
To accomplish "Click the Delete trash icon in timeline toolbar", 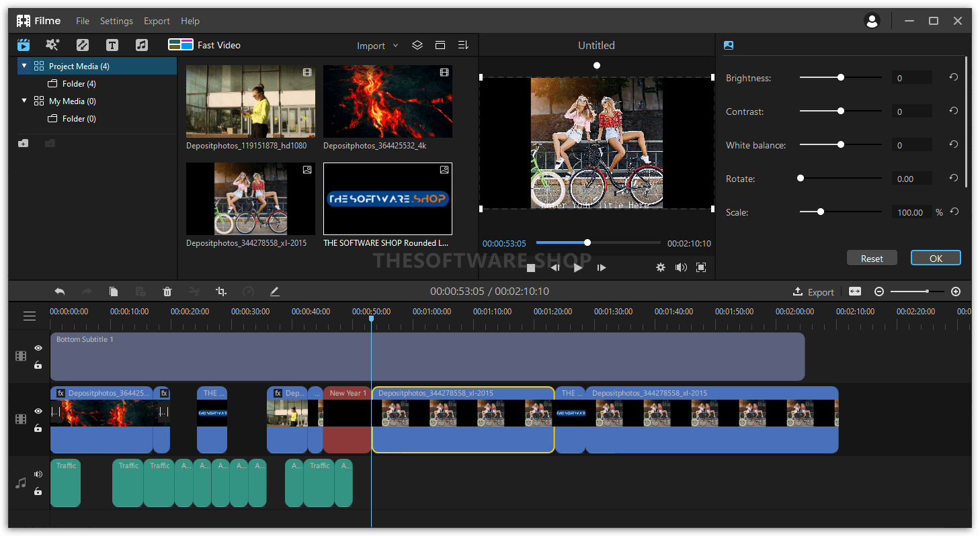I will pos(167,292).
